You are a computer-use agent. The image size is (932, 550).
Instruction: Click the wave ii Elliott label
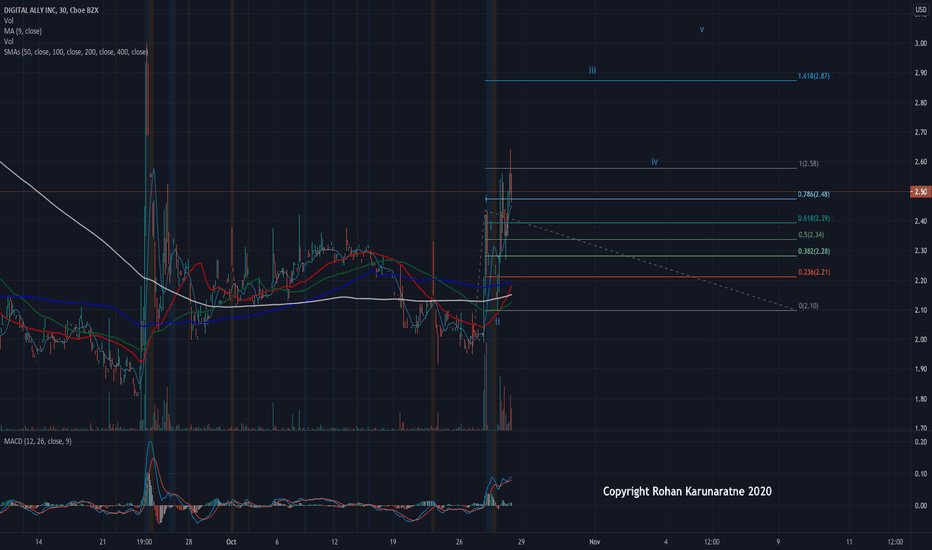[498, 322]
